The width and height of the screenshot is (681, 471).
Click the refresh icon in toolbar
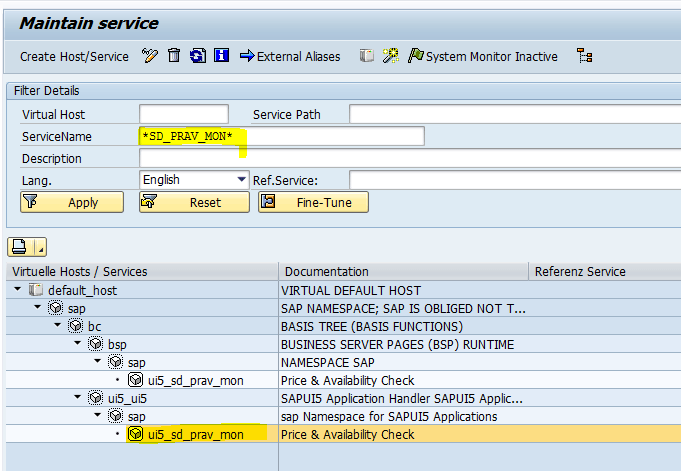(198, 56)
